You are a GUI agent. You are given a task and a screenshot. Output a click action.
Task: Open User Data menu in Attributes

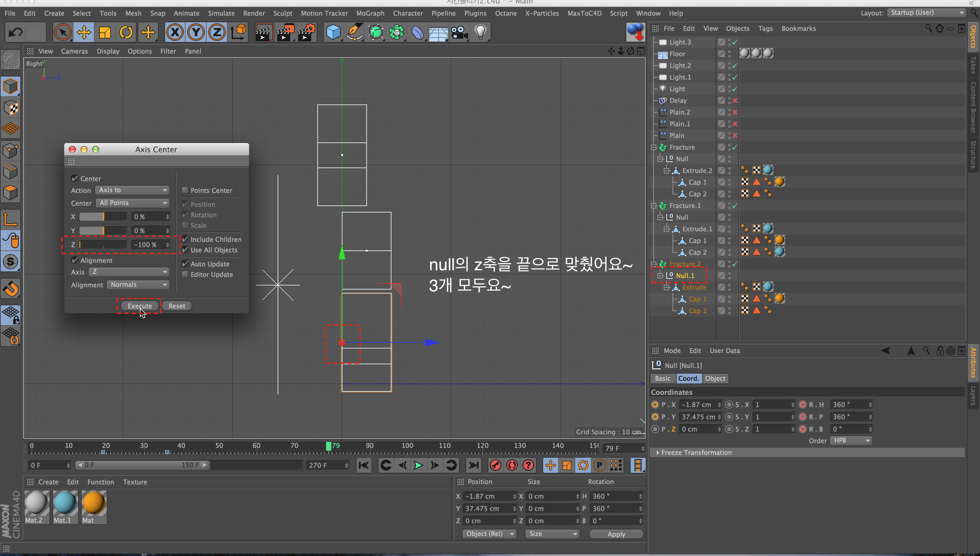pos(724,351)
